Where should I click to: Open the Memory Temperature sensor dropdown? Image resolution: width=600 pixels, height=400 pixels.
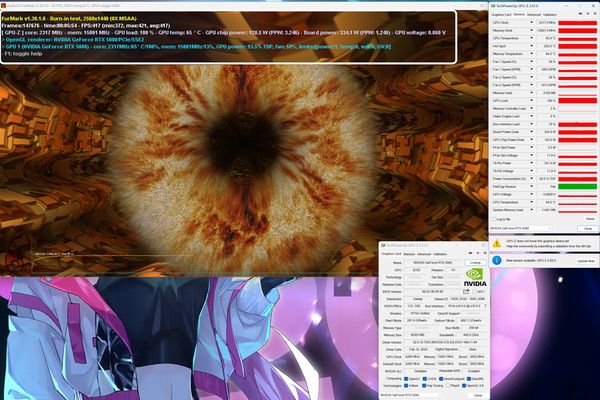pos(531,54)
